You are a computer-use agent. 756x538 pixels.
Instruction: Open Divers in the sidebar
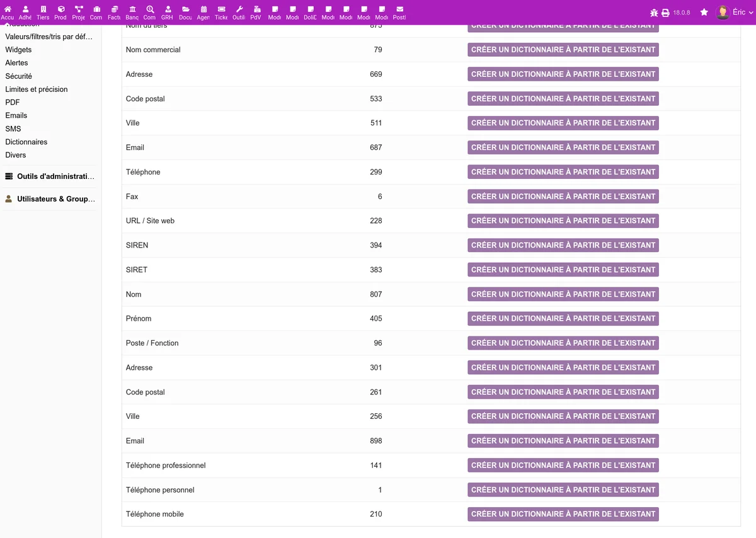point(16,156)
